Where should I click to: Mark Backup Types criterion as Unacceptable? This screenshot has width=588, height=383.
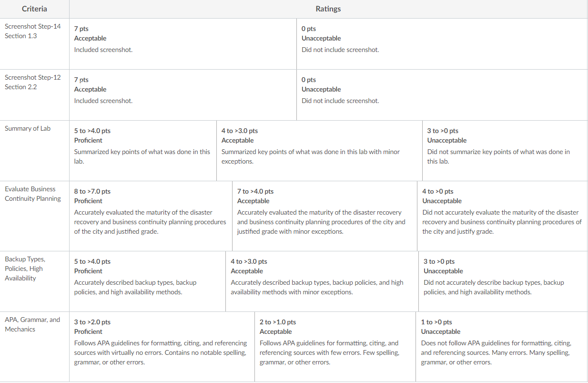click(x=503, y=281)
